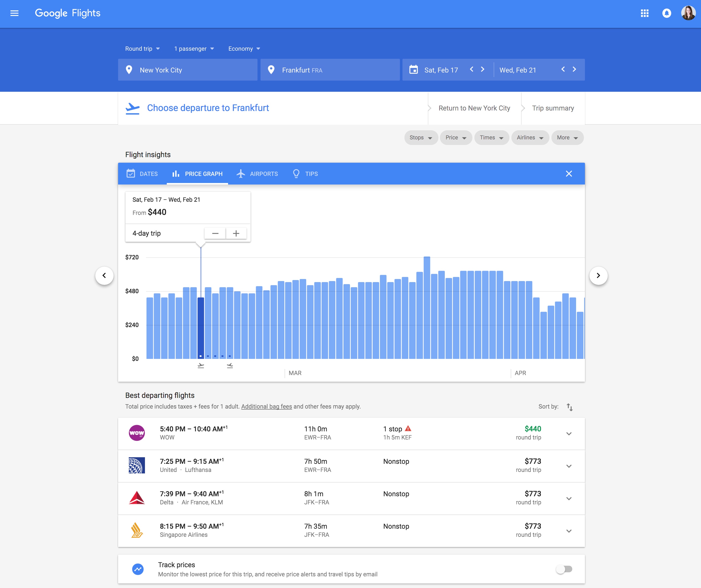
Task: Open the hamburger main menu
Action: click(x=14, y=13)
